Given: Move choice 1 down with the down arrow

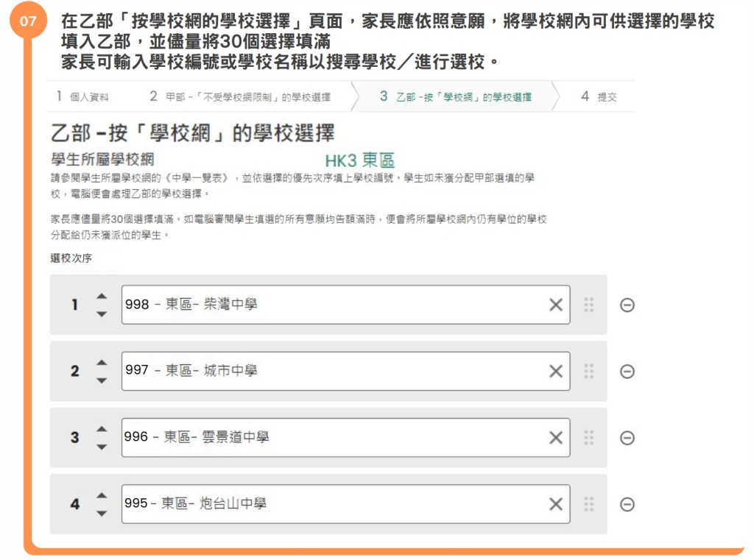Looking at the screenshot, I should pos(102,314).
